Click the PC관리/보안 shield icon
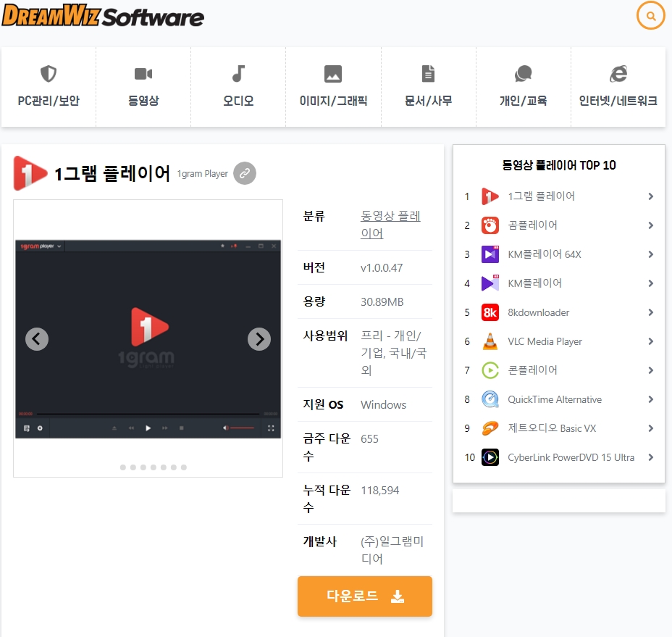Image resolution: width=672 pixels, height=637 pixels. point(47,73)
